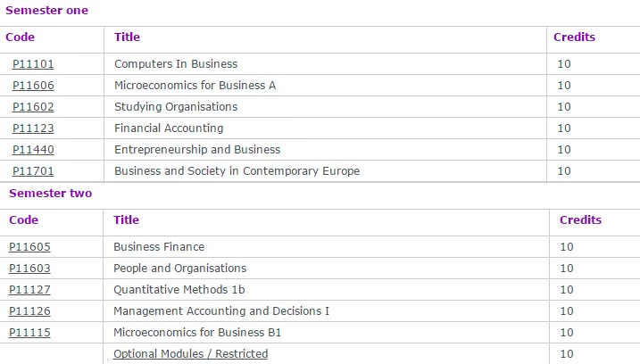Open Optional Modules / Restricted link
Screen dimensions: 640x364
coord(190,354)
